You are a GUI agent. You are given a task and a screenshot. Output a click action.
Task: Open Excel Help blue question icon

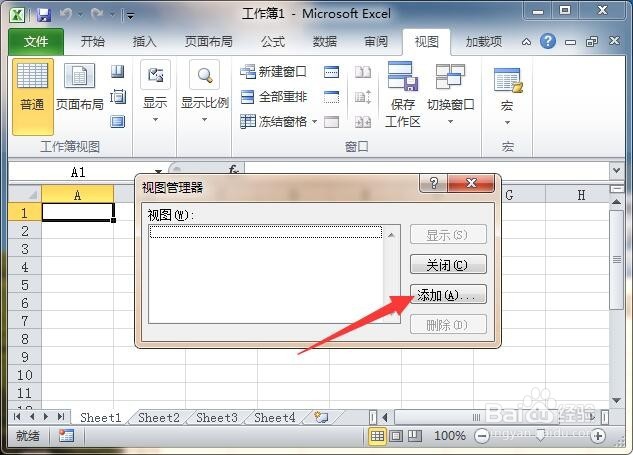point(547,41)
